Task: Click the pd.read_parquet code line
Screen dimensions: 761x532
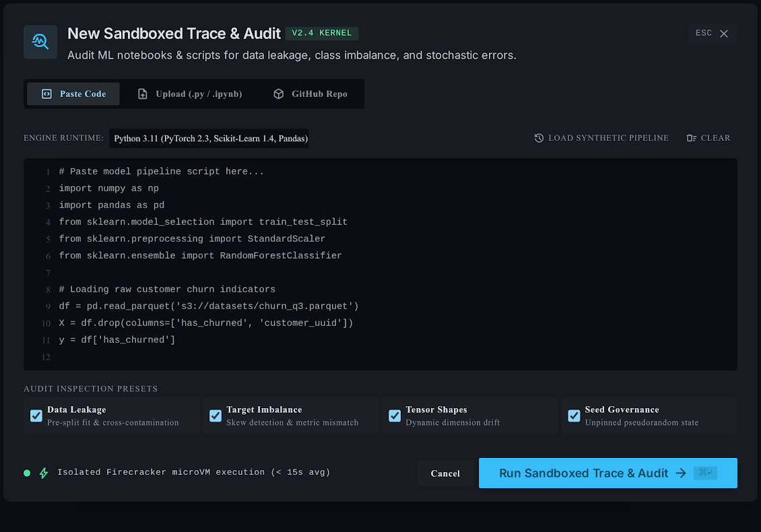Action: [x=209, y=306]
